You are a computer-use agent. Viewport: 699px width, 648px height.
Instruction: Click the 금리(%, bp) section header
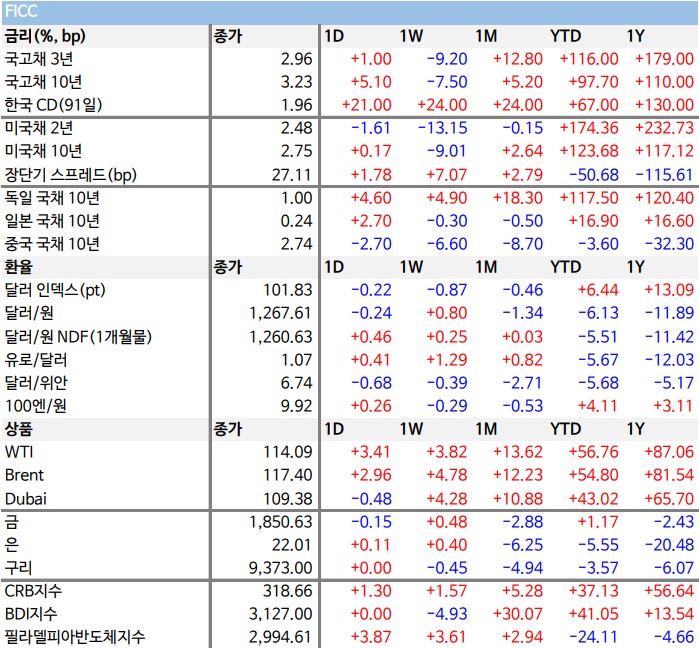(x=45, y=36)
